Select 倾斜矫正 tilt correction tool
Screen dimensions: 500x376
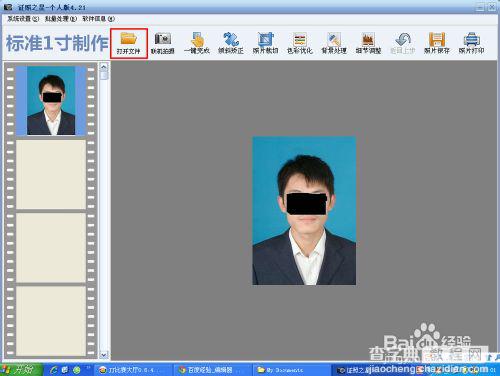[231, 44]
